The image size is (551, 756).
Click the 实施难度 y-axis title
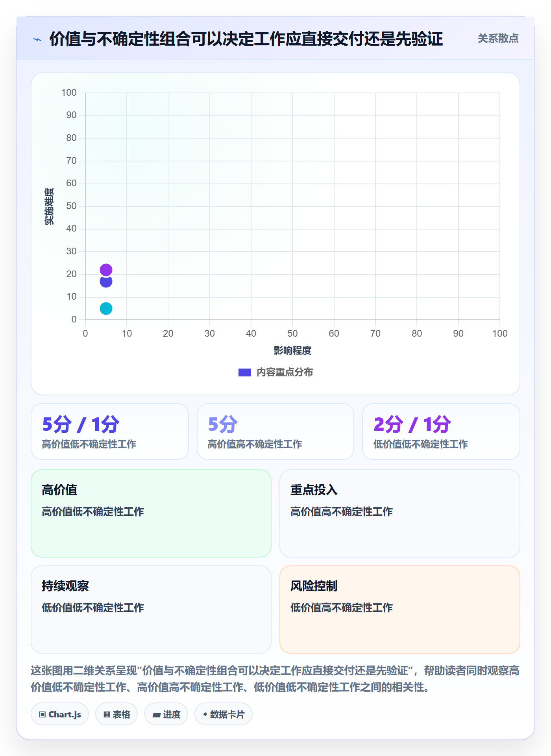coord(49,206)
